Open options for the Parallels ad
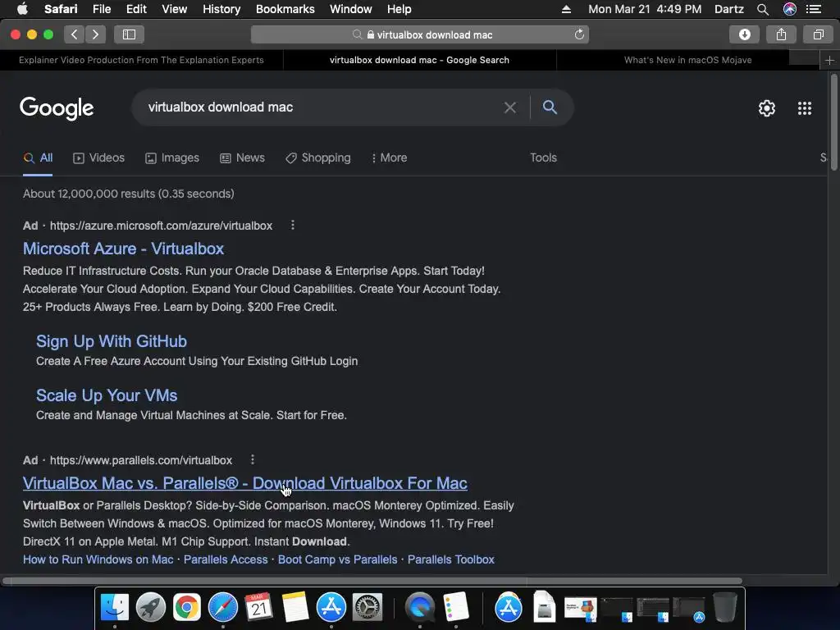840x630 pixels. [253, 460]
